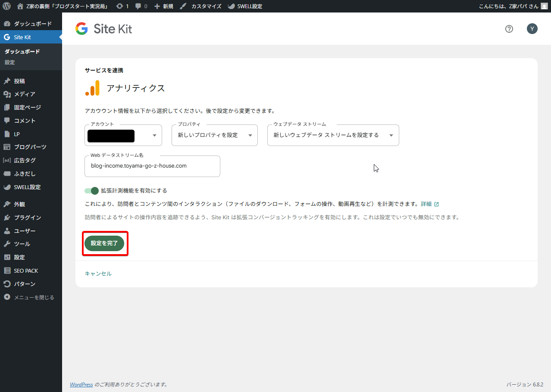Select Site Kit ダッシュボード submenu item
551x392 pixels.
coord(22,52)
